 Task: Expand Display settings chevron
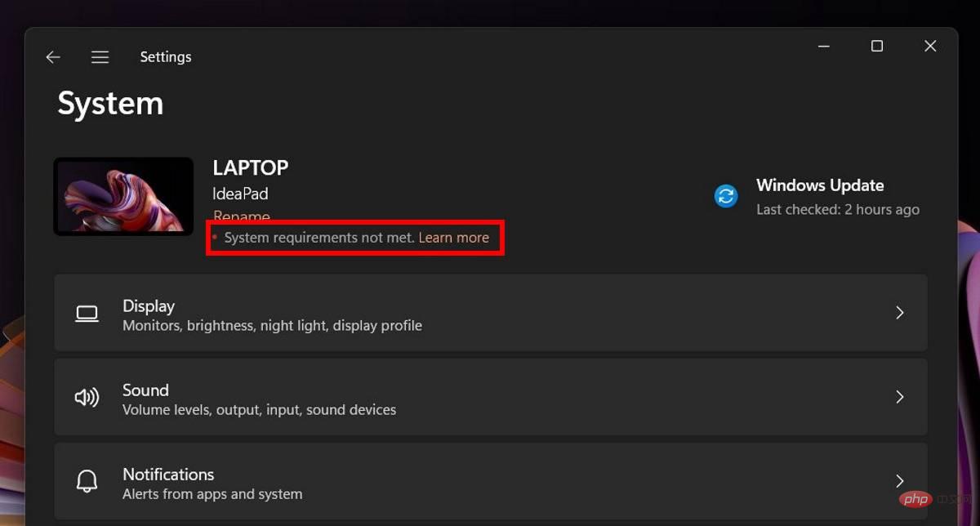point(899,313)
